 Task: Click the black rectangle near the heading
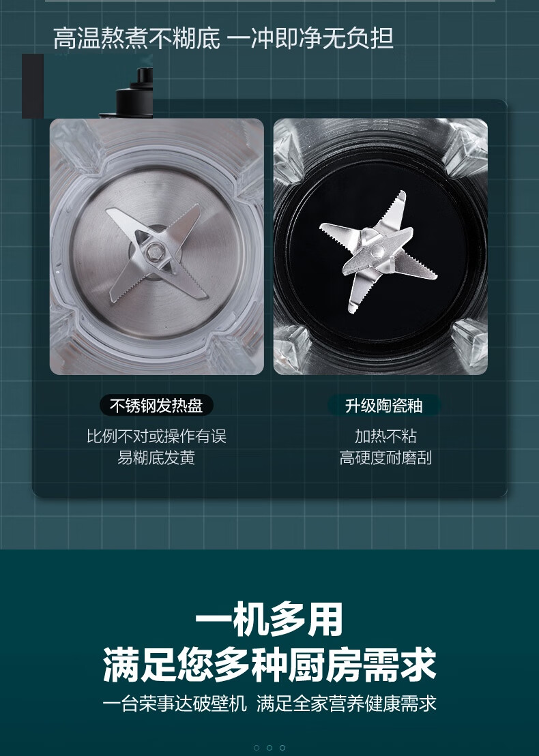33,86
